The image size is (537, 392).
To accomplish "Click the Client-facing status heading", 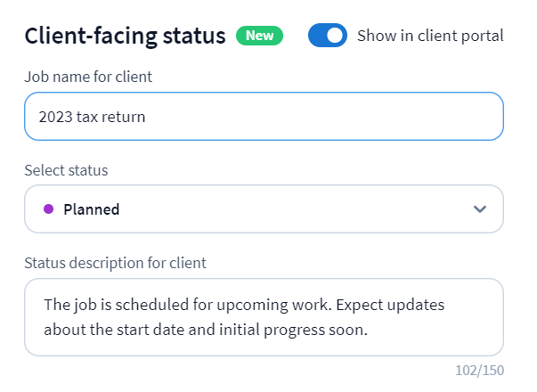I will [x=125, y=36].
